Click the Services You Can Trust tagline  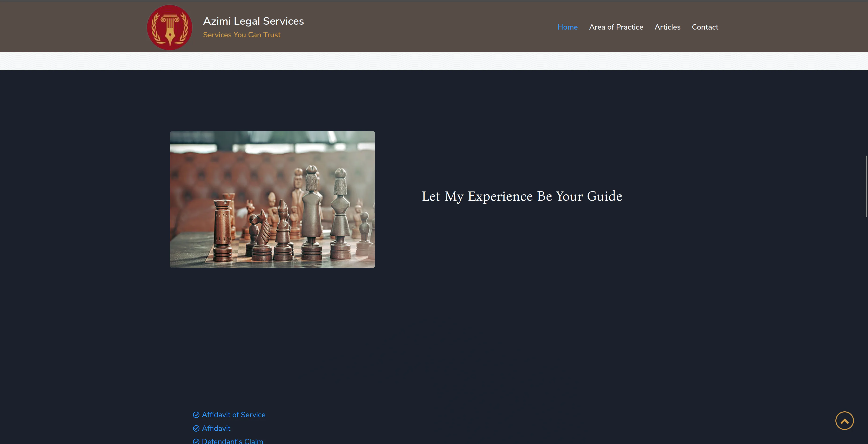pos(242,35)
